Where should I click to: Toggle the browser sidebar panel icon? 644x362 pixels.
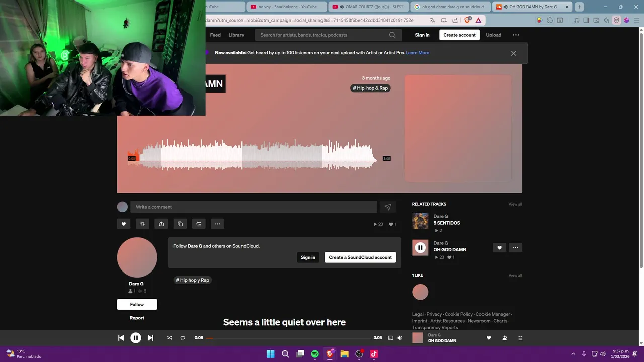click(x=586, y=20)
